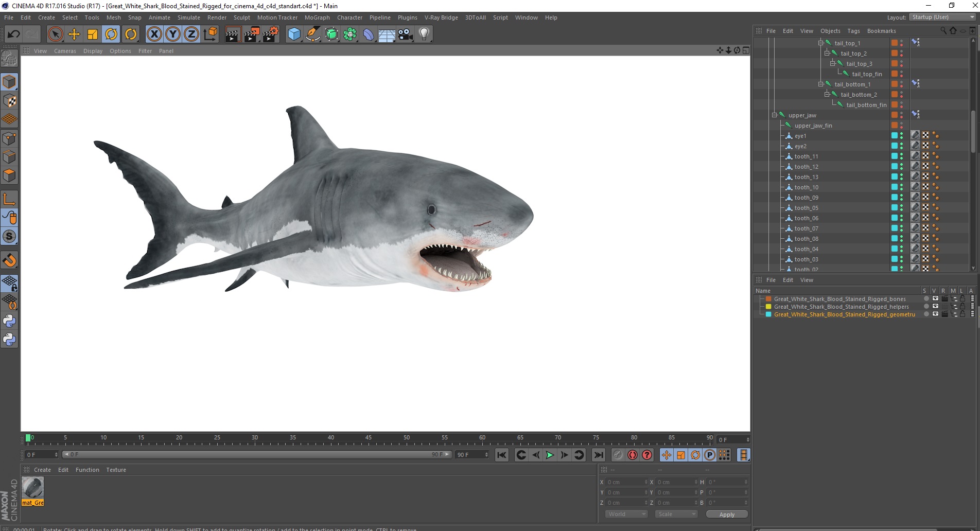Image resolution: width=980 pixels, height=531 pixels.
Task: Open the MoGraph menu
Action: tap(317, 17)
